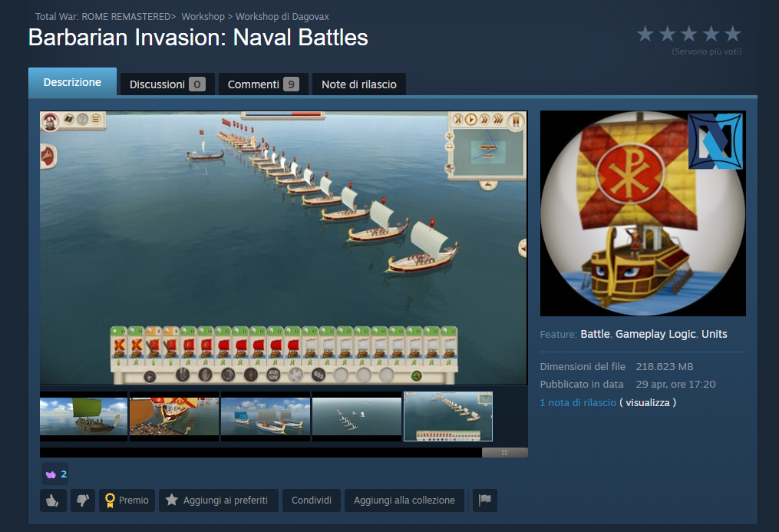Select the green-sail ship thumbnail
The height and width of the screenshot is (532, 779).
(x=84, y=416)
